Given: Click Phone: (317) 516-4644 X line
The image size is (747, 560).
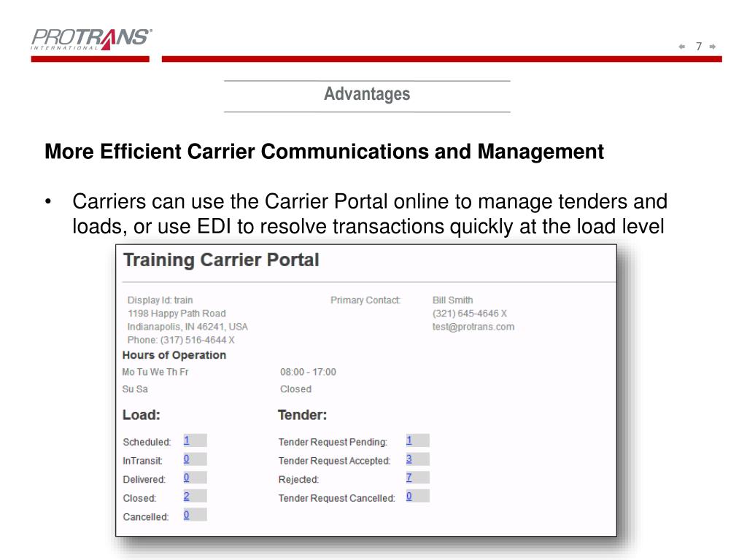Looking at the screenshot, I should [181, 340].
